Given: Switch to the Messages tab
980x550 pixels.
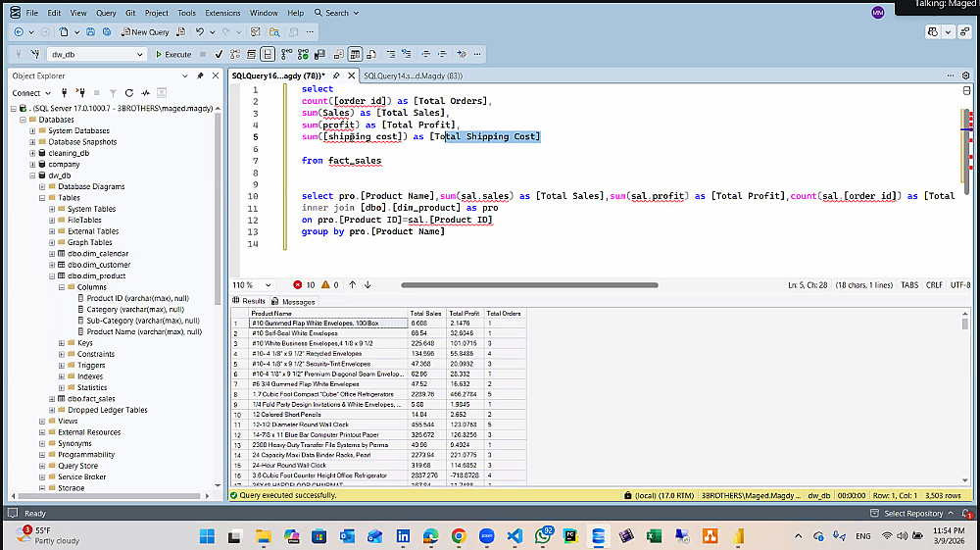Looking at the screenshot, I should pyautogui.click(x=294, y=302).
